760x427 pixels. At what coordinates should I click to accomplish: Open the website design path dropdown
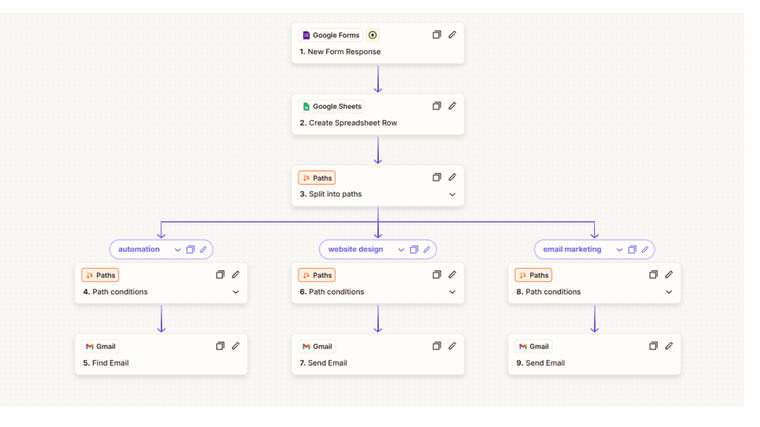[401, 250]
